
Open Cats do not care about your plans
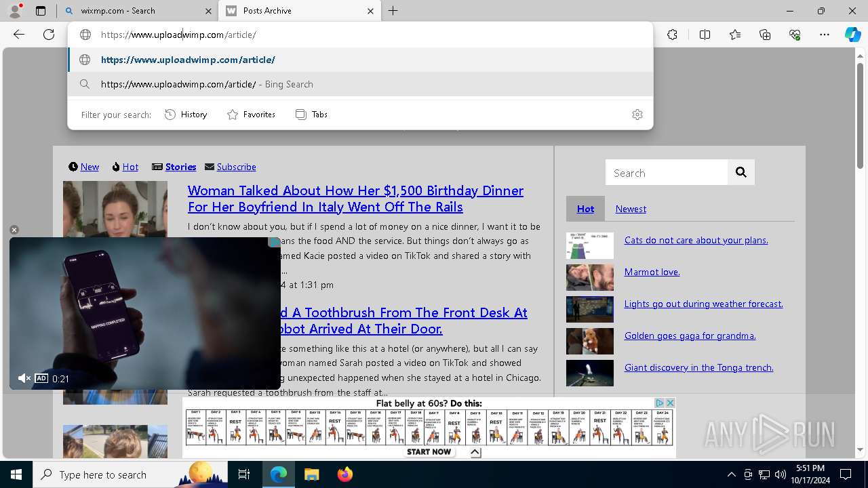(x=696, y=240)
